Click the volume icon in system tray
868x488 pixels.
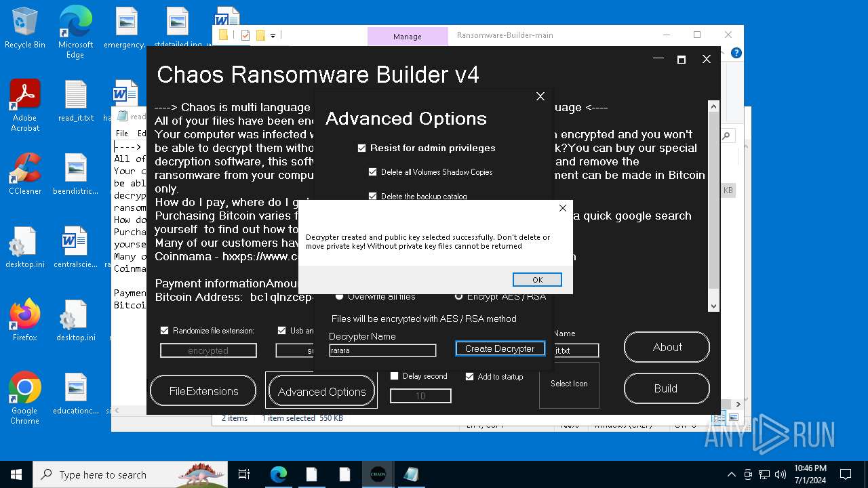(781, 474)
